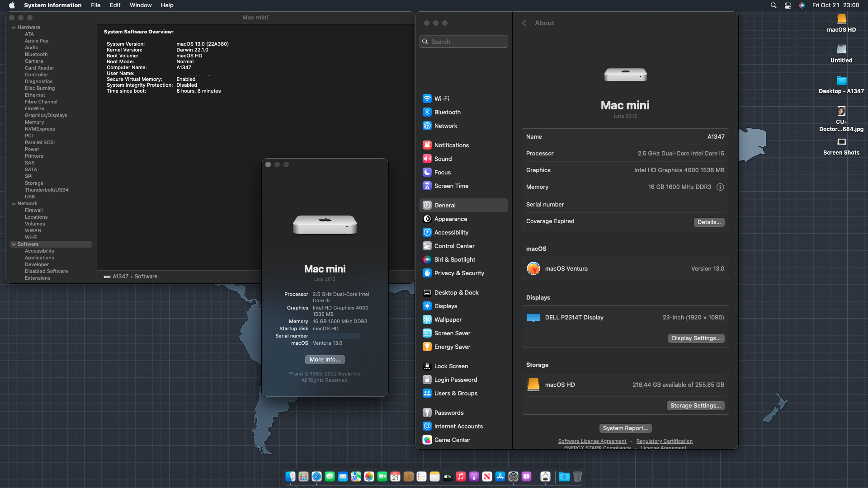Open App Store from the Dock
This screenshot has width=868, height=488.
(x=500, y=476)
